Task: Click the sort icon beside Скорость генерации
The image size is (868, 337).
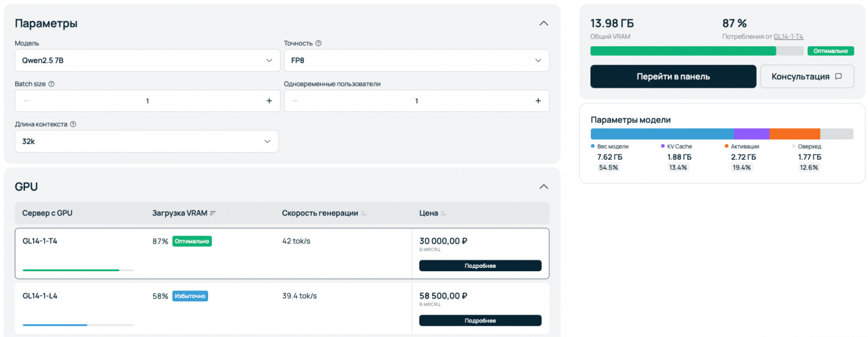Action: pyautogui.click(x=364, y=213)
